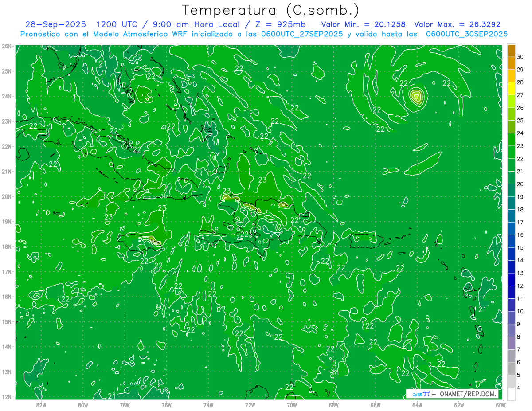Click the yellow swatch in the color legend
This screenshot has width=532, height=411.
point(511,89)
